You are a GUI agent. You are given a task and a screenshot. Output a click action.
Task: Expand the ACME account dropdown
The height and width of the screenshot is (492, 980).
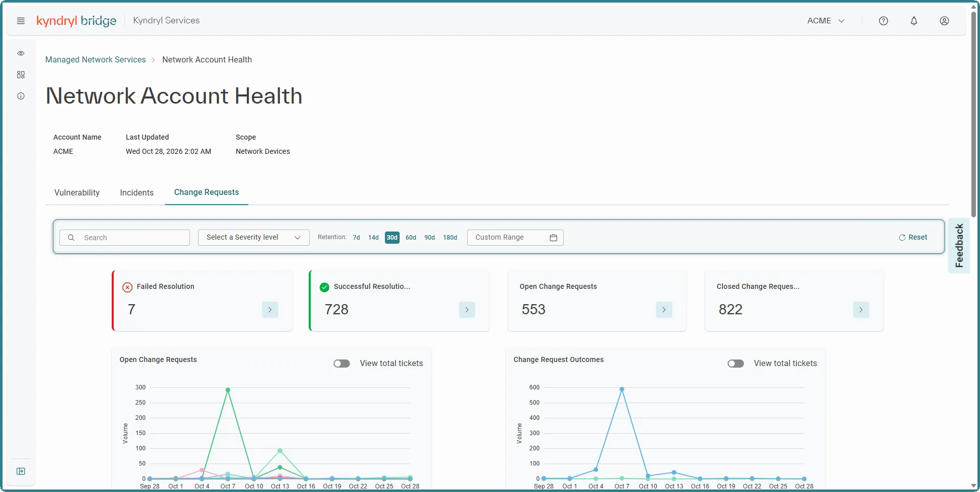pyautogui.click(x=826, y=21)
